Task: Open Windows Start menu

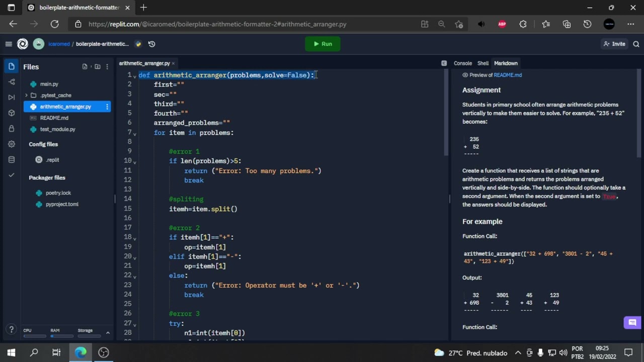Action: click(11, 352)
